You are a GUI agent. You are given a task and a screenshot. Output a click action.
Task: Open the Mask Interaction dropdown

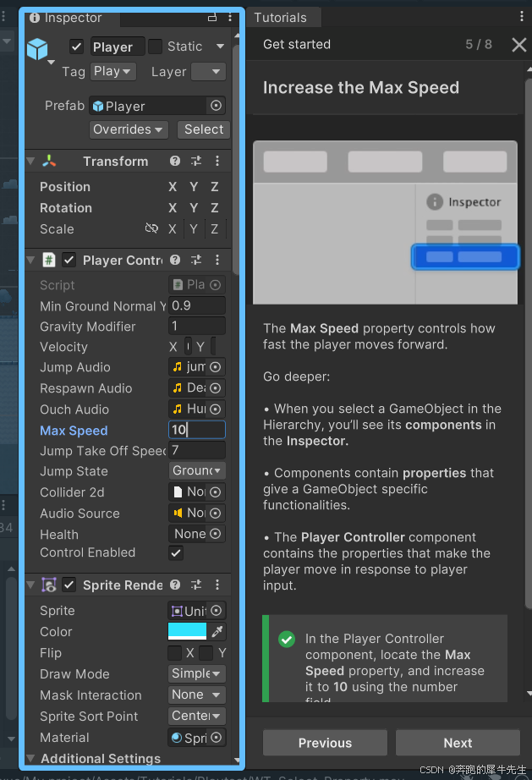click(x=197, y=695)
